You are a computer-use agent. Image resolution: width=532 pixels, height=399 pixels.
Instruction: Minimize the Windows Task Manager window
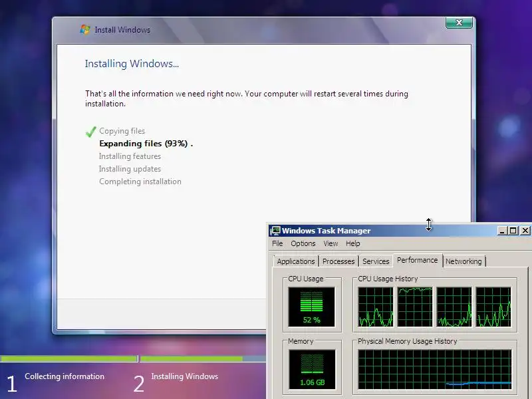502,231
